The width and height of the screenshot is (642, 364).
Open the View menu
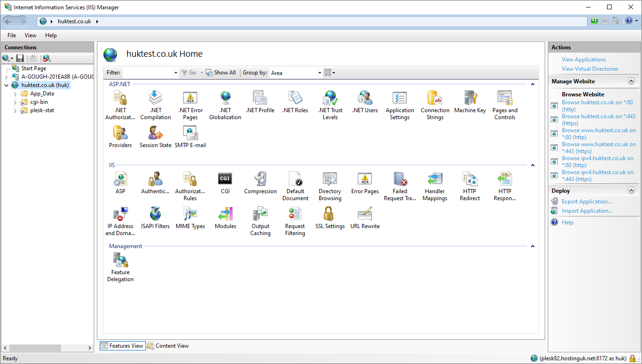pyautogui.click(x=30, y=35)
